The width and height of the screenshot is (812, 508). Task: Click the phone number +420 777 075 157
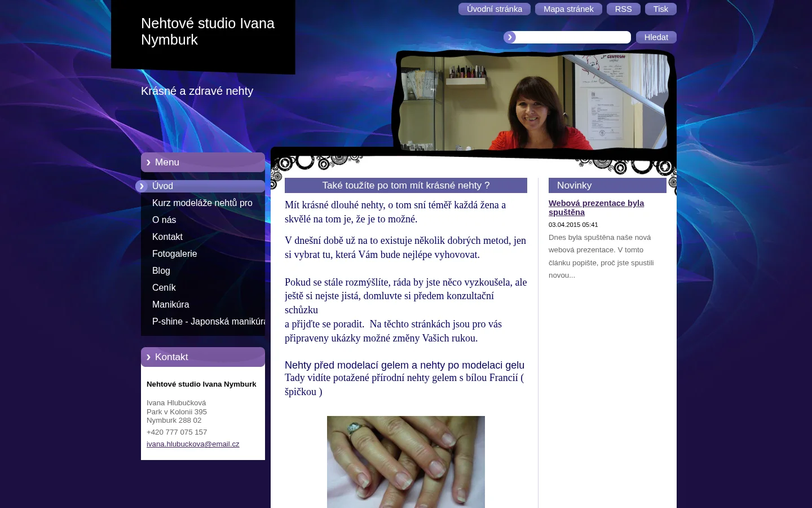click(x=176, y=432)
